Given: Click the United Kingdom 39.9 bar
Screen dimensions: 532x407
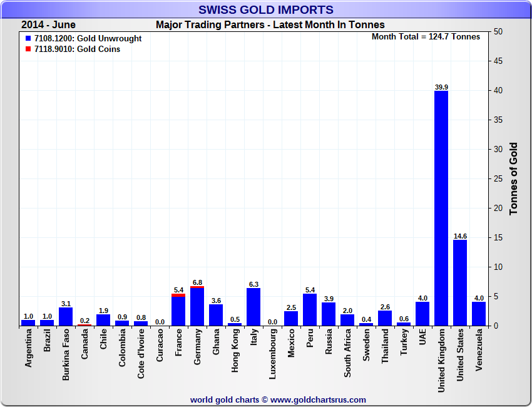Looking at the screenshot, I should pyautogui.click(x=441, y=208).
